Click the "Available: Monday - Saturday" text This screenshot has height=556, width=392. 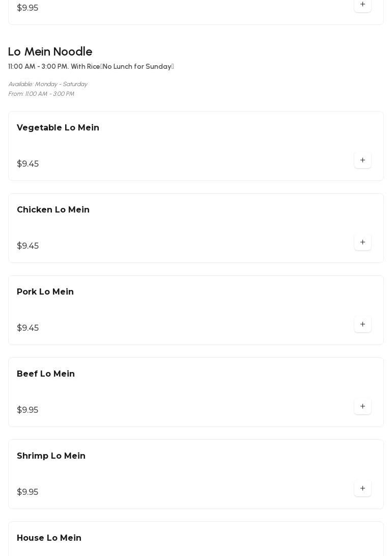(x=48, y=84)
